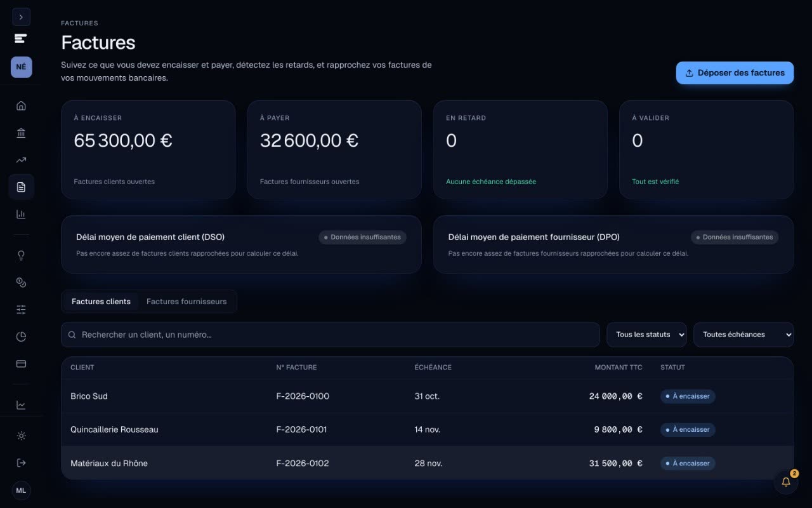Toggle light theme with the sun icon
The width and height of the screenshot is (812, 508).
coord(21,436)
